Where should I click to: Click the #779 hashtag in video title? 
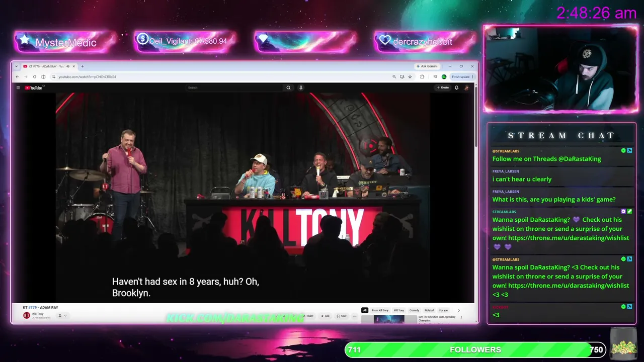coord(32,307)
